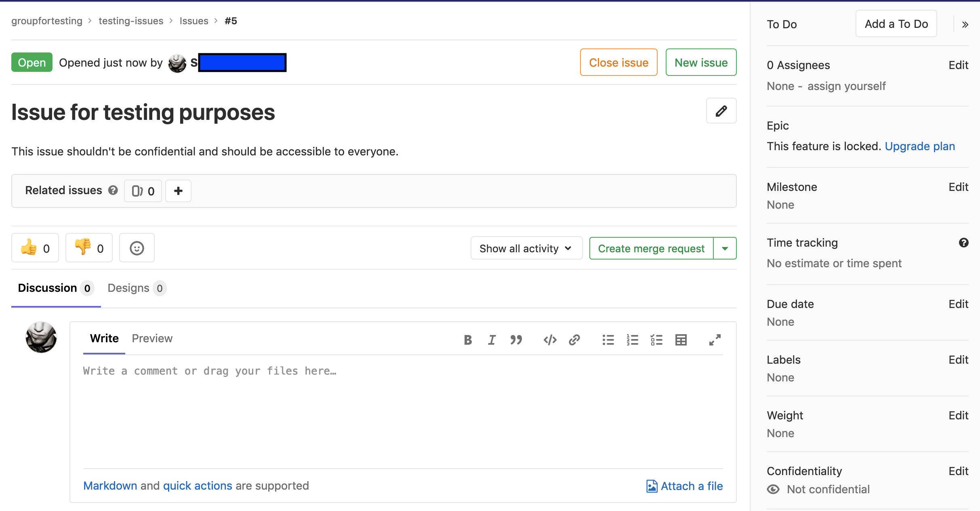Add a task list to comment

tap(656, 340)
